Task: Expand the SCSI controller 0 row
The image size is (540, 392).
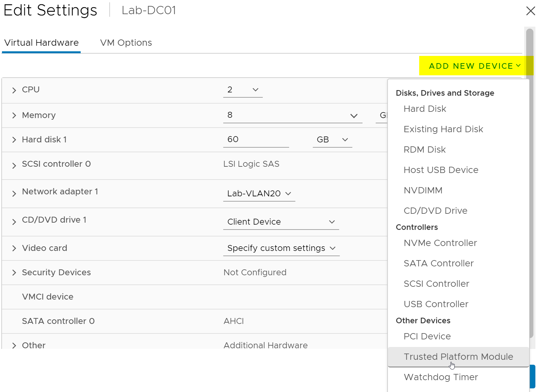Action: 14,165
